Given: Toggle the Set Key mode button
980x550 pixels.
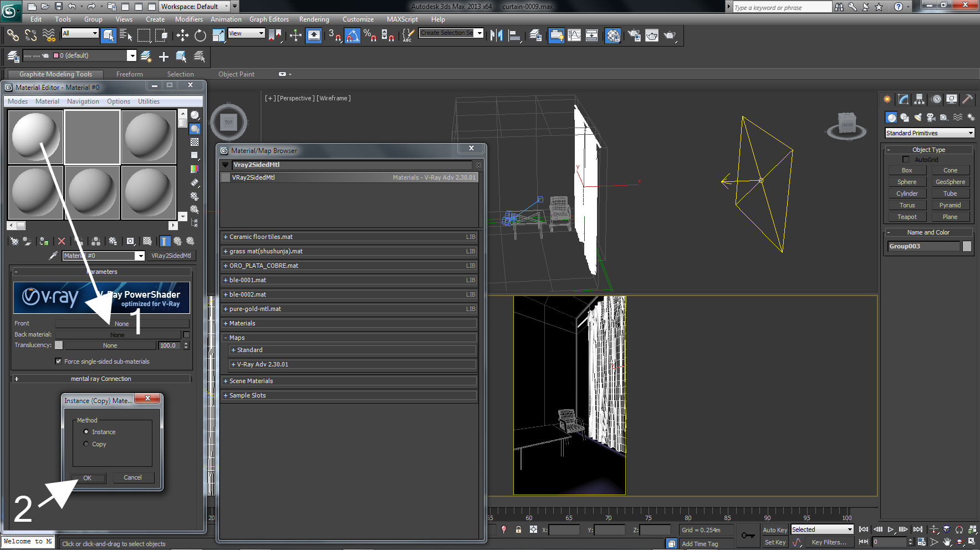Looking at the screenshot, I should tap(775, 542).
